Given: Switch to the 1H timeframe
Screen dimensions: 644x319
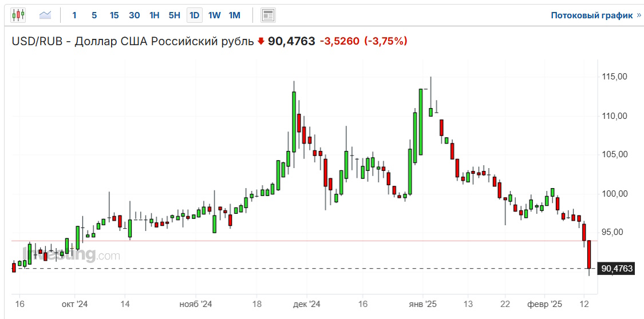Looking at the screenshot, I should pyautogui.click(x=155, y=15).
